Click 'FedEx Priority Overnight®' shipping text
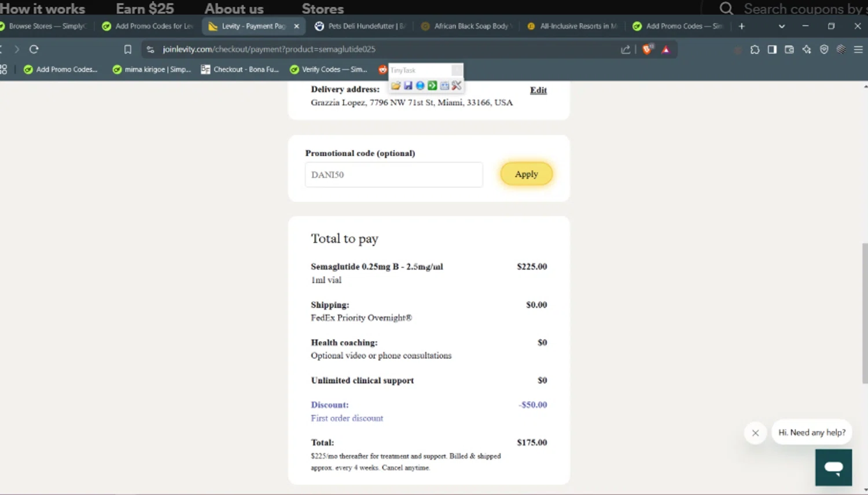 361,318
